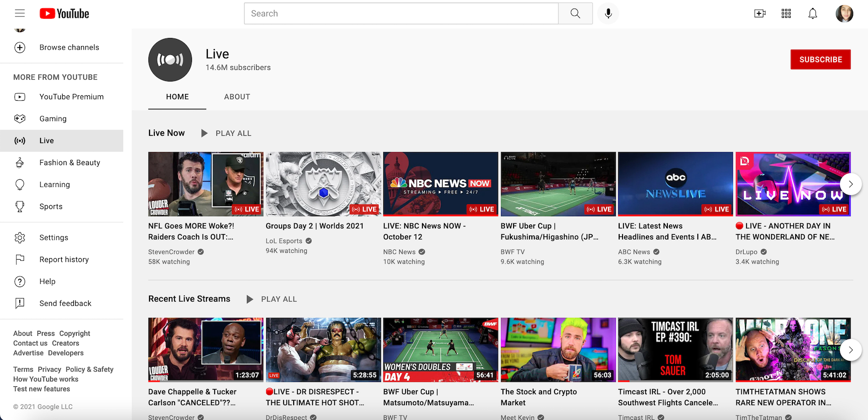Open the YouTube apps grid
This screenshot has height=420, width=868.
coord(786,13)
